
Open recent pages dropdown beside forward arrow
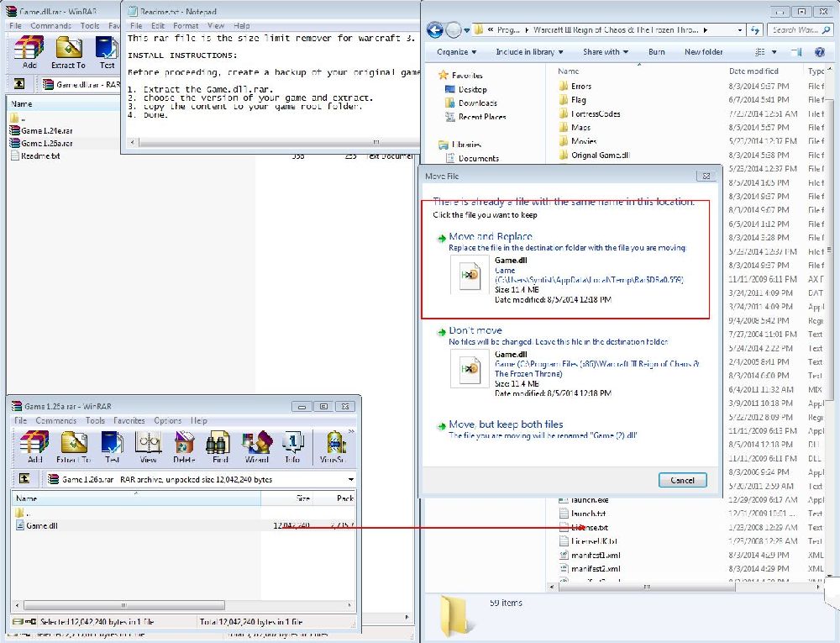tap(466, 30)
